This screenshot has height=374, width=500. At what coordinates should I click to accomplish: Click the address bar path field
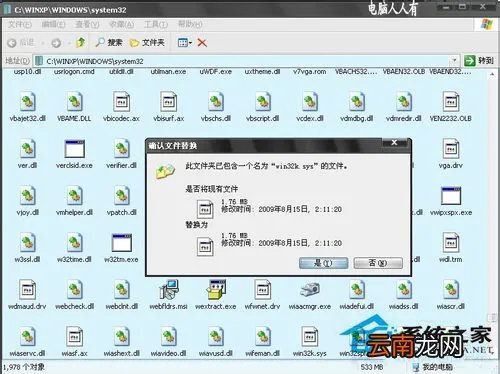pos(245,61)
